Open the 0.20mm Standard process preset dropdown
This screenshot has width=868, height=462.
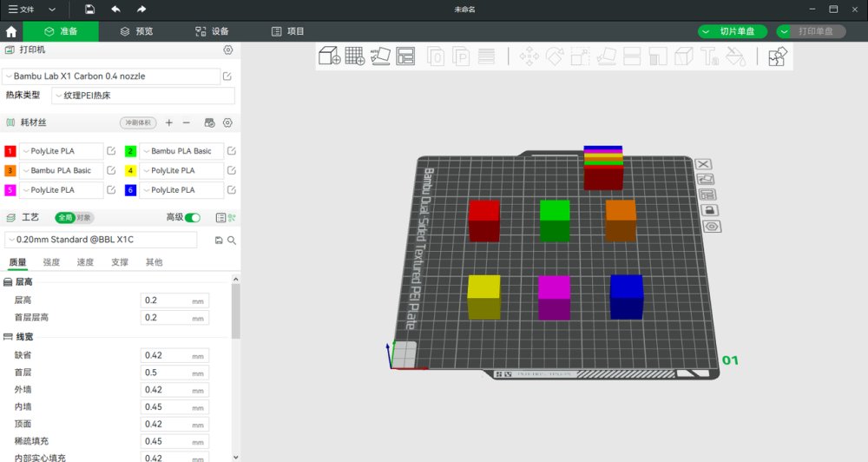click(101, 240)
